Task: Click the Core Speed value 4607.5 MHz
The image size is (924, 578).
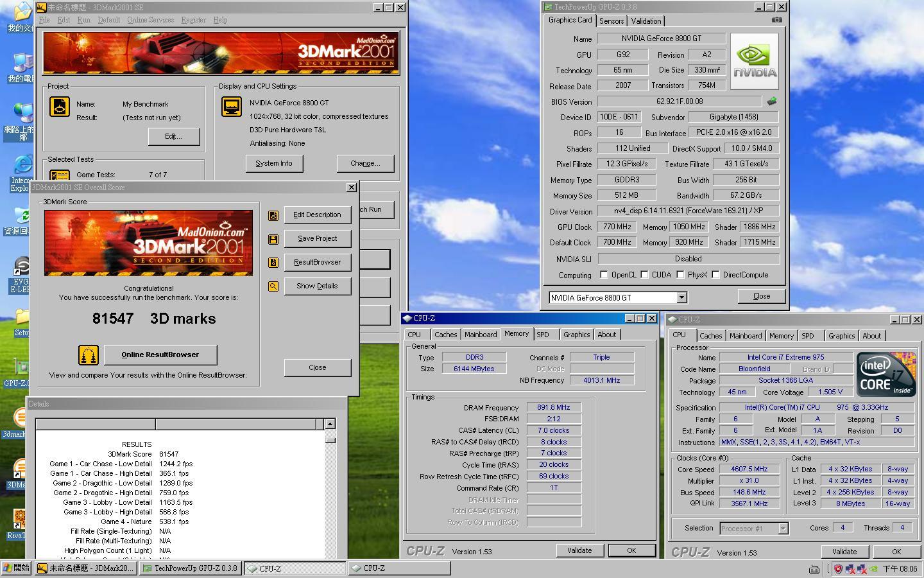Action: coord(749,469)
